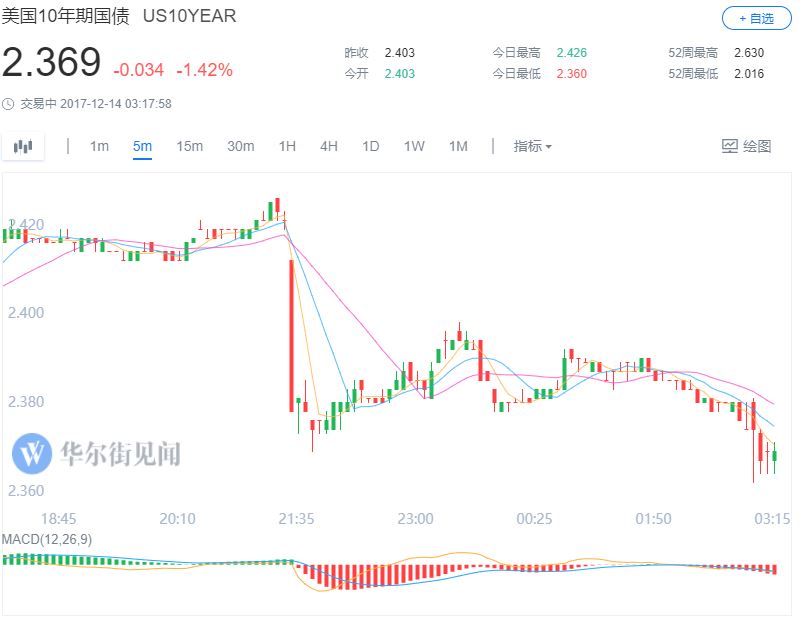Select the 5m interval tab
The height and width of the screenshot is (627, 802).
pos(142,147)
